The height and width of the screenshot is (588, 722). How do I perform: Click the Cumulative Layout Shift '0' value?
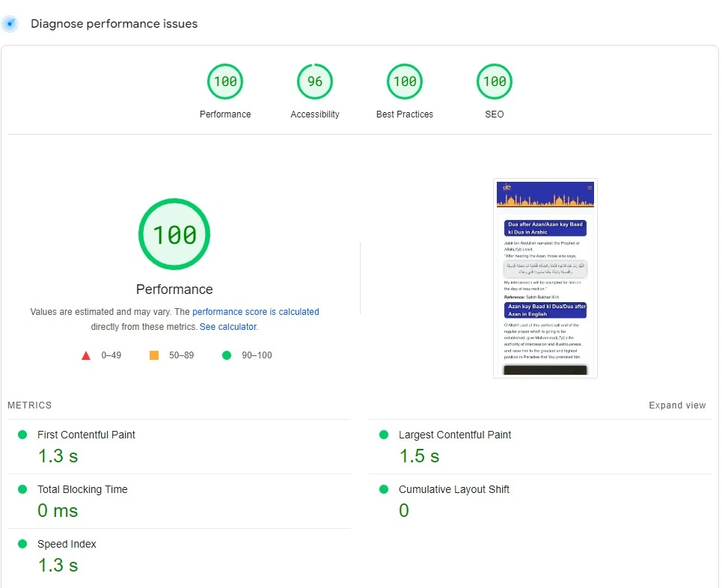(x=404, y=510)
